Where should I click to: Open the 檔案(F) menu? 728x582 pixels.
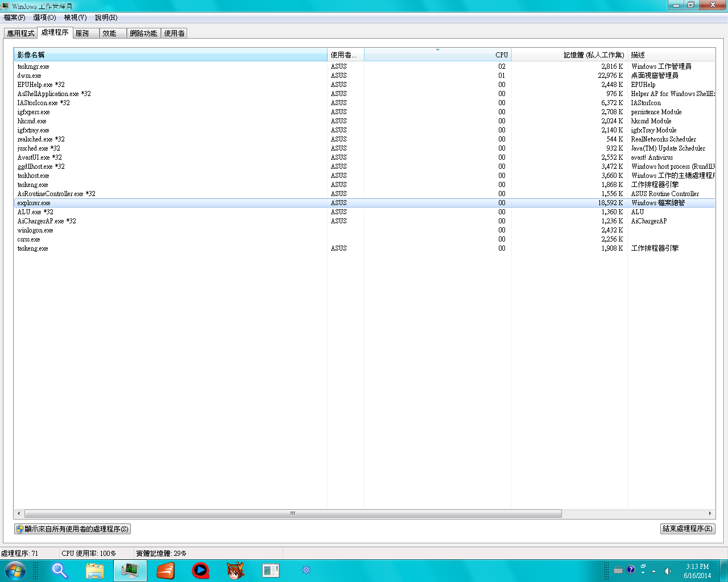[15, 18]
